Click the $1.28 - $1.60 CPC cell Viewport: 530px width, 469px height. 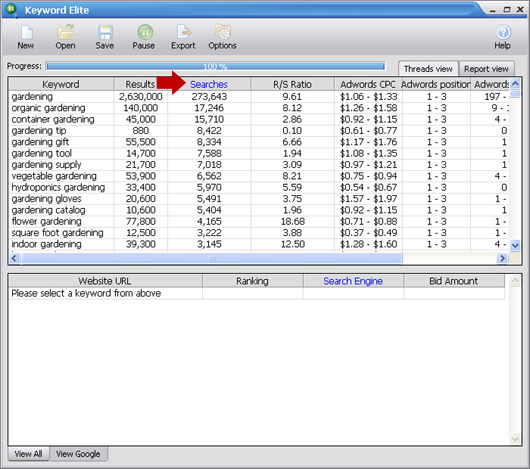click(368, 244)
